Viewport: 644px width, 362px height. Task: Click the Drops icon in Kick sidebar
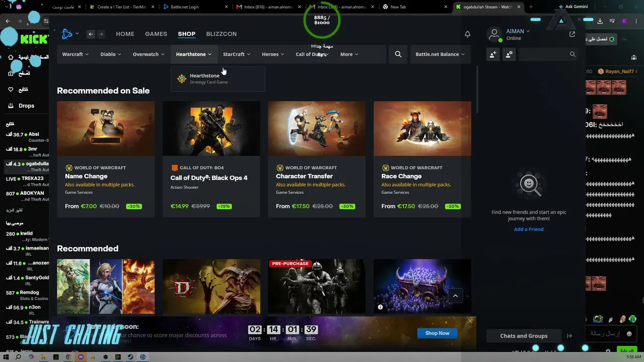pyautogui.click(x=11, y=106)
